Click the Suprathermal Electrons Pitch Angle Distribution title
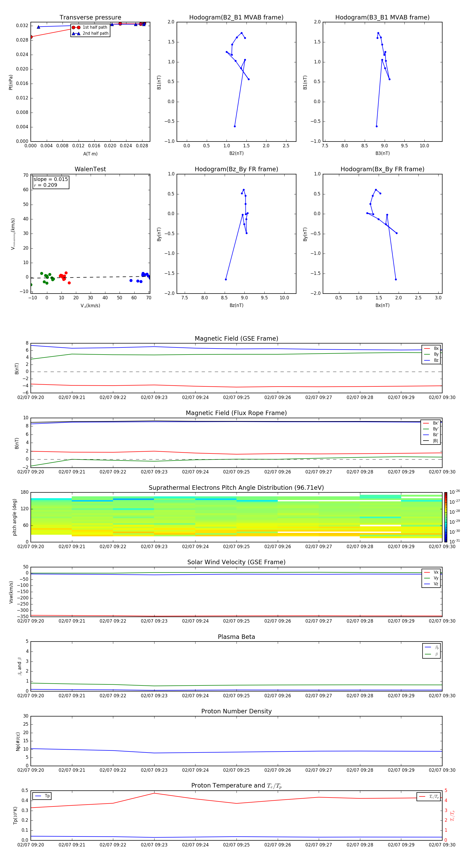This screenshot has width=473, height=868. (x=236, y=488)
